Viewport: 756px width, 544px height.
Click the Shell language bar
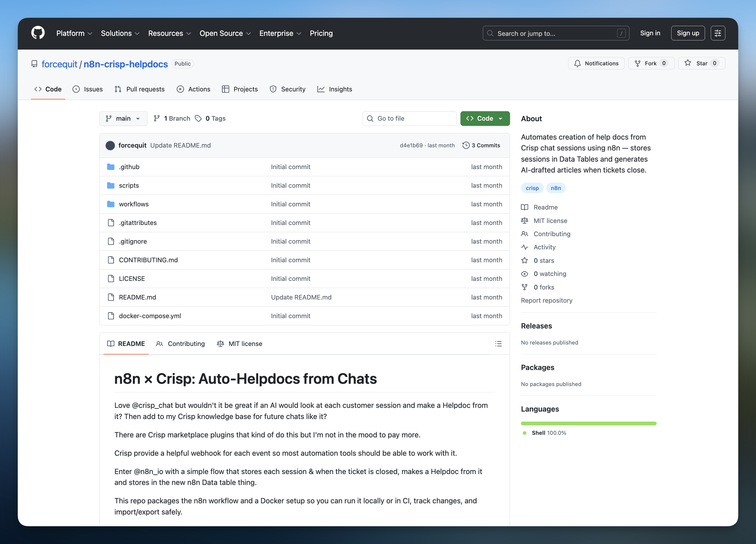point(588,423)
